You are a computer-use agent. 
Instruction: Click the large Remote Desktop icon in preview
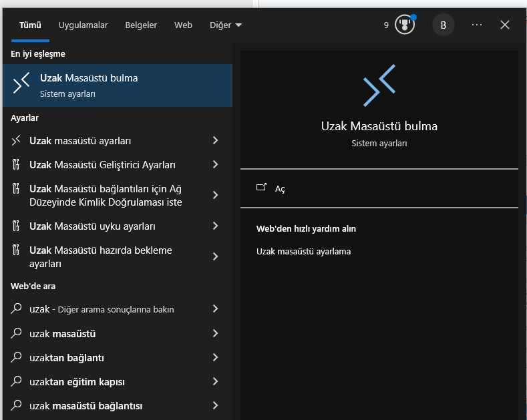coord(379,85)
